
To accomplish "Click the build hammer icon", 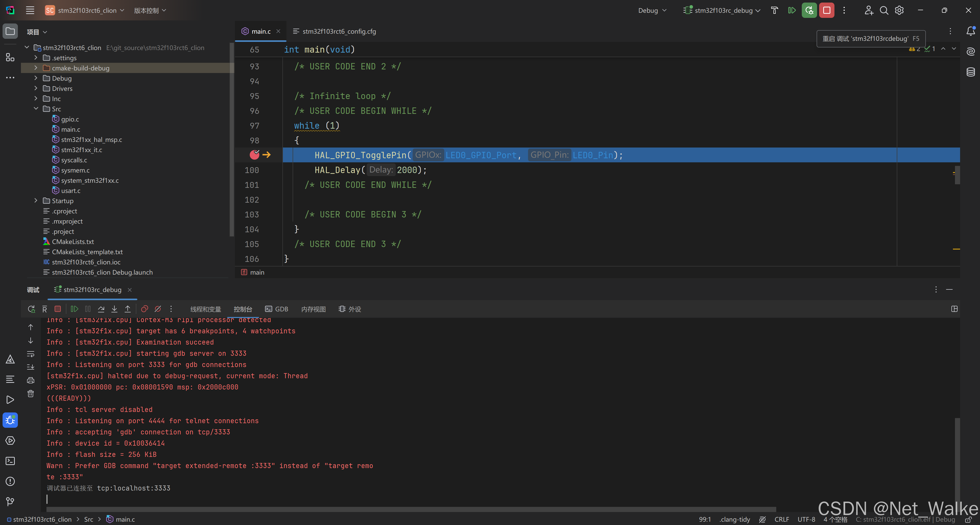I will [x=774, y=10].
